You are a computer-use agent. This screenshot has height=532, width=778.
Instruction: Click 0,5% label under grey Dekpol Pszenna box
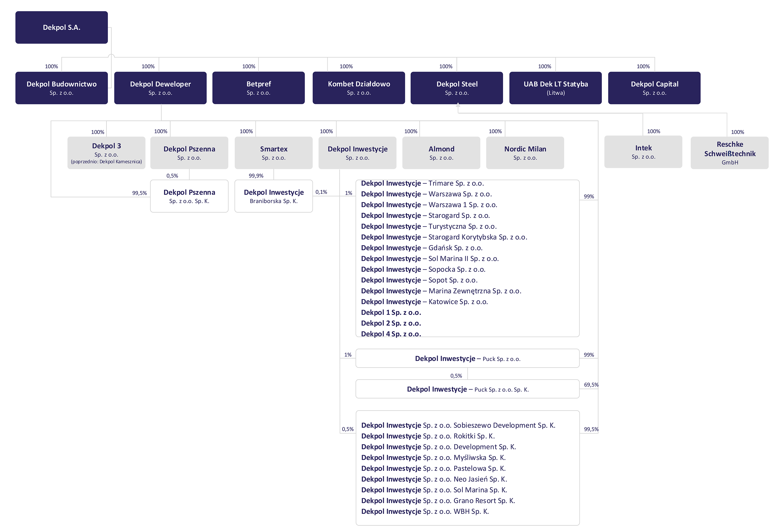click(x=172, y=176)
